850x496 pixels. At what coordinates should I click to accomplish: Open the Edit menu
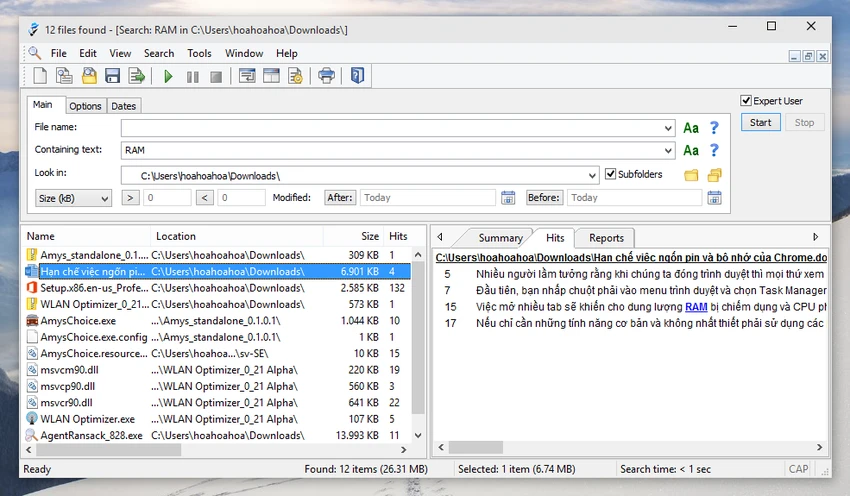click(88, 53)
